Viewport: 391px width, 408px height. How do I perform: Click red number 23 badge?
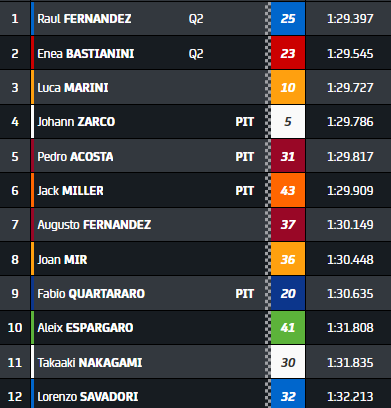pyautogui.click(x=288, y=53)
